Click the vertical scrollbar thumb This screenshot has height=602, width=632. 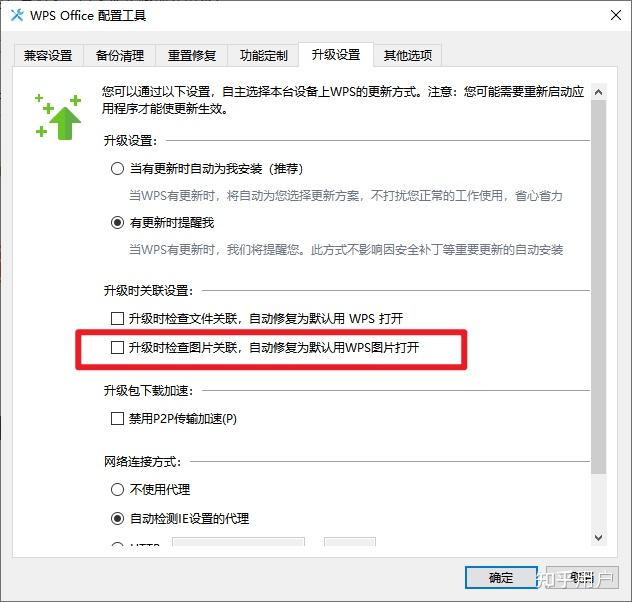coord(599,287)
